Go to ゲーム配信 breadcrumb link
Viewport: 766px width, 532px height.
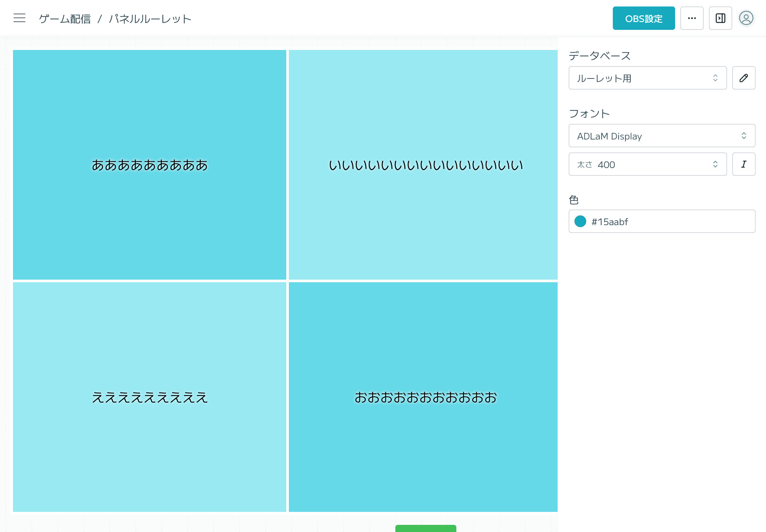65,19
